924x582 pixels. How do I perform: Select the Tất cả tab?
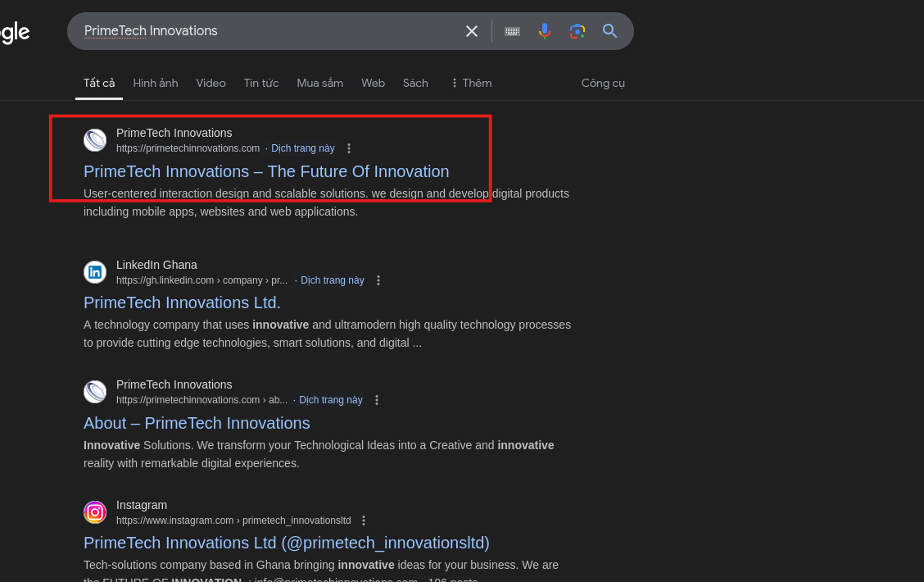click(99, 83)
